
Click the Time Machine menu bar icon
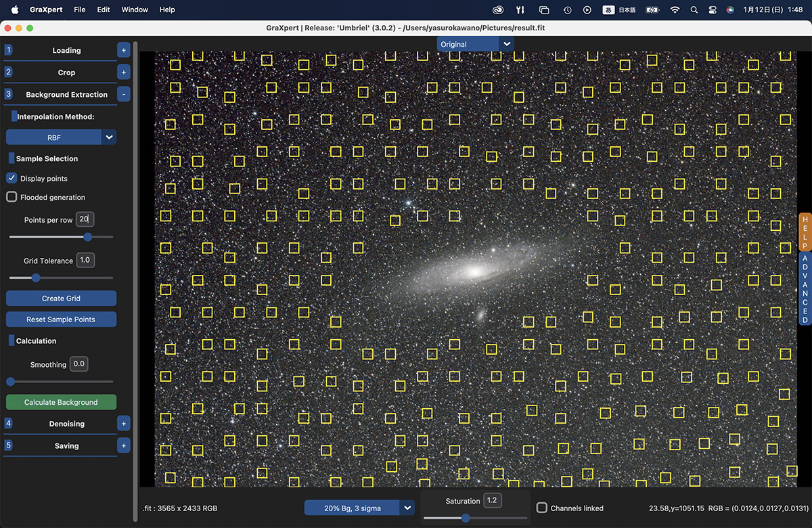(567, 9)
